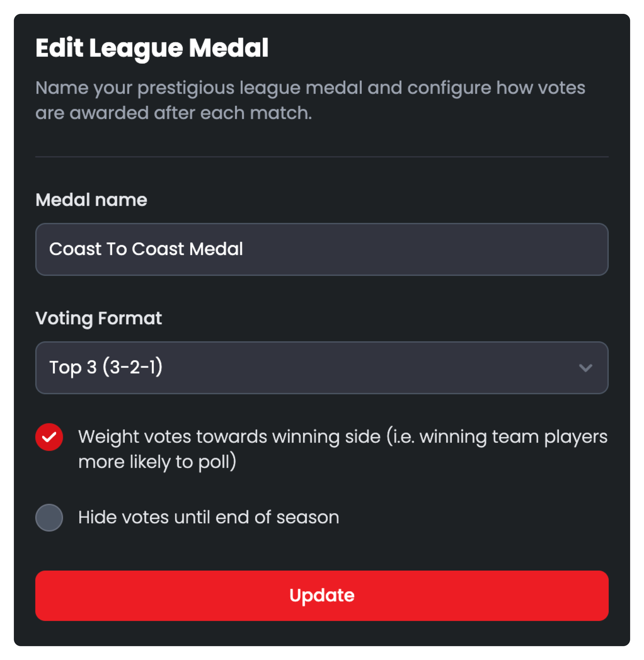Click the Hide votes until end of season label
This screenshot has height=660, width=644.
point(208,517)
